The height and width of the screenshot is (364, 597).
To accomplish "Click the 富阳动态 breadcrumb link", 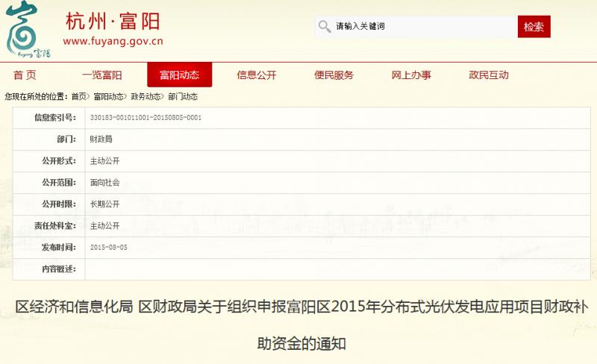I will pyautogui.click(x=108, y=97).
